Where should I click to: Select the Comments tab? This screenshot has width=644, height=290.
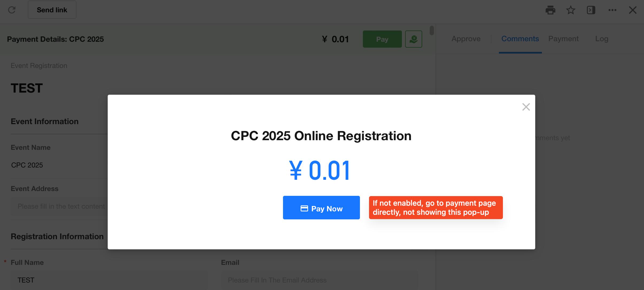tap(520, 39)
